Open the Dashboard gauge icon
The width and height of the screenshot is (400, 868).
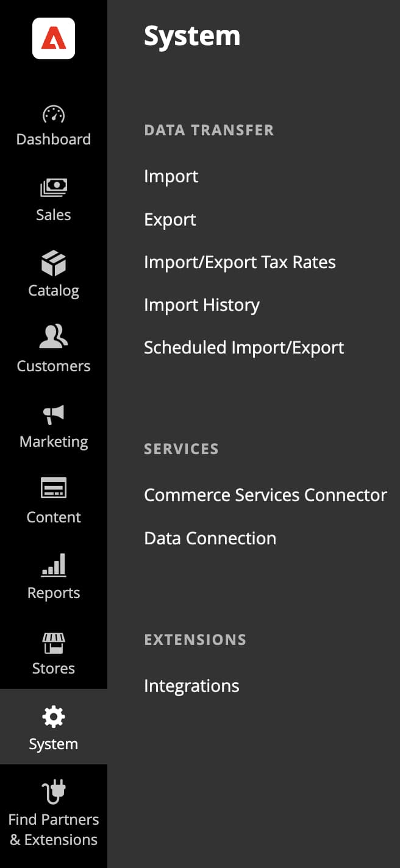[54, 114]
